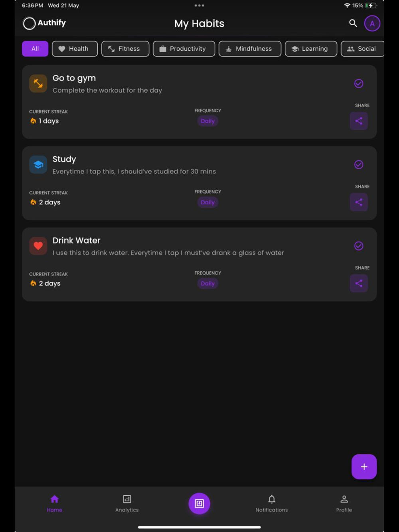Switch to the Mindfulness filter
The width and height of the screenshot is (399, 532).
click(249, 49)
